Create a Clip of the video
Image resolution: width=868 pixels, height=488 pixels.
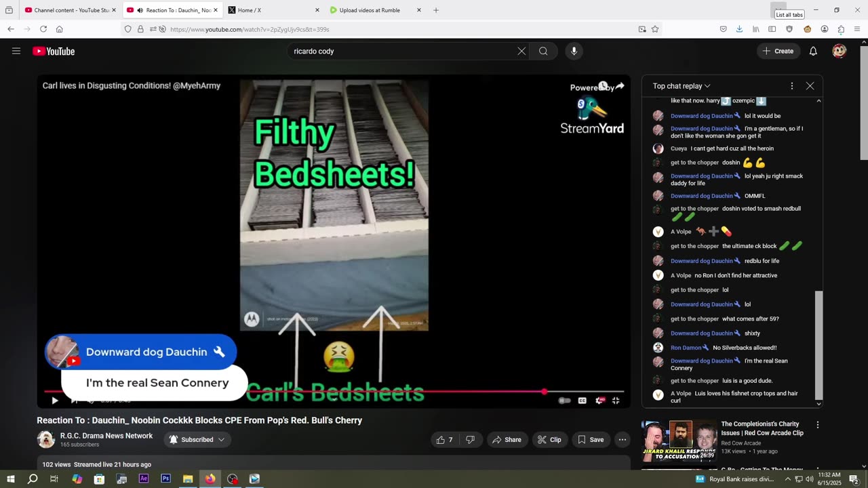pos(549,440)
